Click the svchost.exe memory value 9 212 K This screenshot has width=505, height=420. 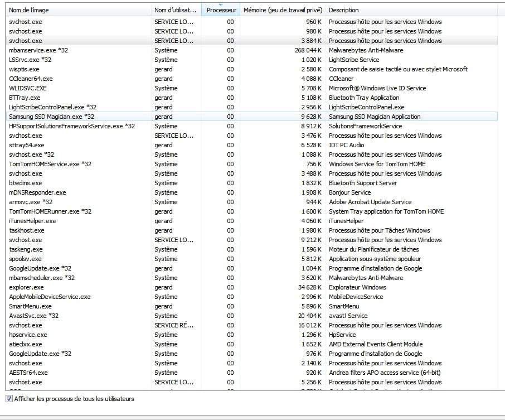pos(312,240)
